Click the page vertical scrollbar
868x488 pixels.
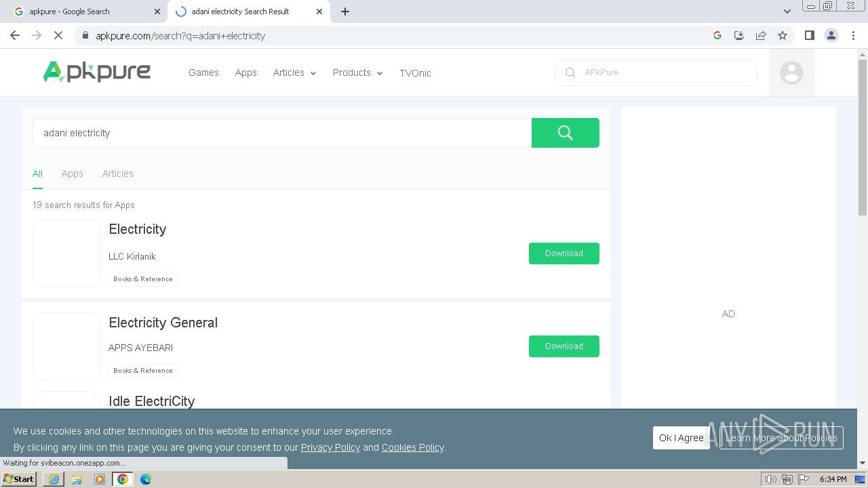[863, 138]
